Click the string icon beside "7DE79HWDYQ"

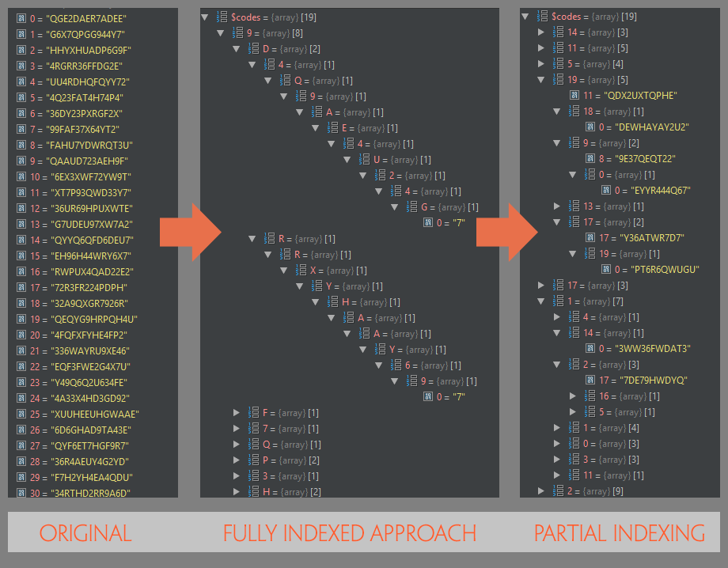coord(590,380)
